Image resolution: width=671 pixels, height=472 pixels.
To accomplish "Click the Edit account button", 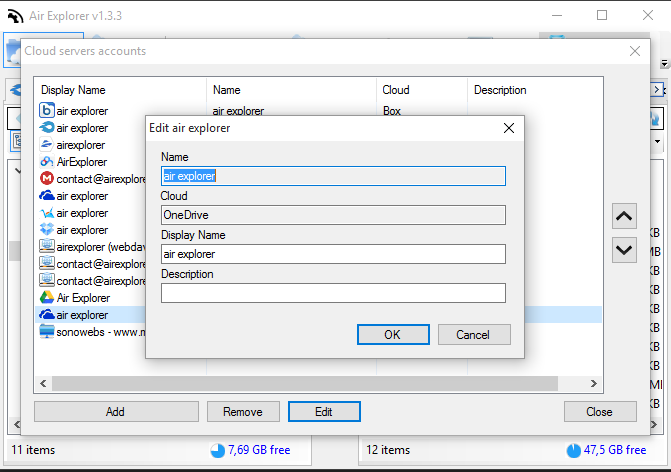I will (x=324, y=411).
